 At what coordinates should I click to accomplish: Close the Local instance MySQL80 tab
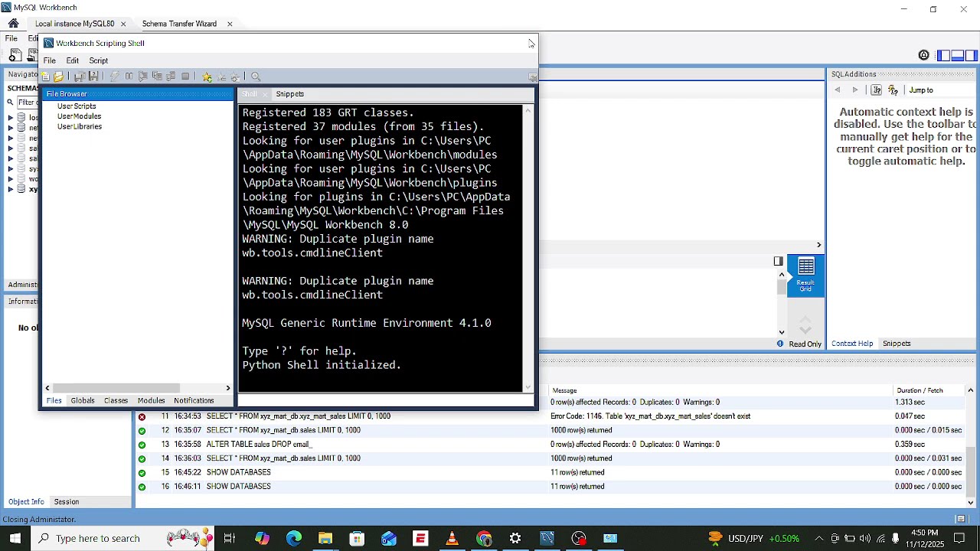(x=123, y=24)
